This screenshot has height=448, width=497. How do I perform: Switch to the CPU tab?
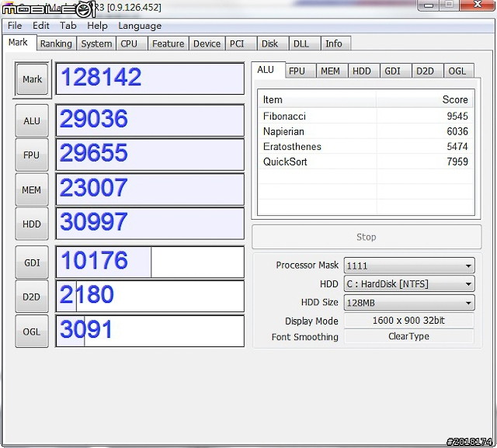(129, 44)
